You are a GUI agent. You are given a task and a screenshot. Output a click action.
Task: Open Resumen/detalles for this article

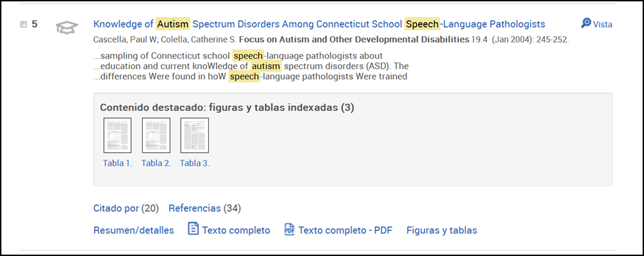click(133, 230)
